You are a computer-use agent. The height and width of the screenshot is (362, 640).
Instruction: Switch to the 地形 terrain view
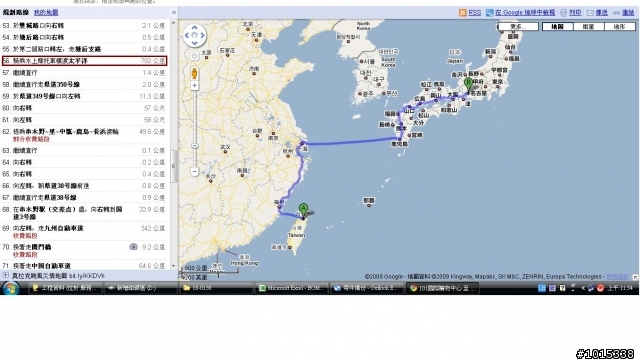(619, 27)
